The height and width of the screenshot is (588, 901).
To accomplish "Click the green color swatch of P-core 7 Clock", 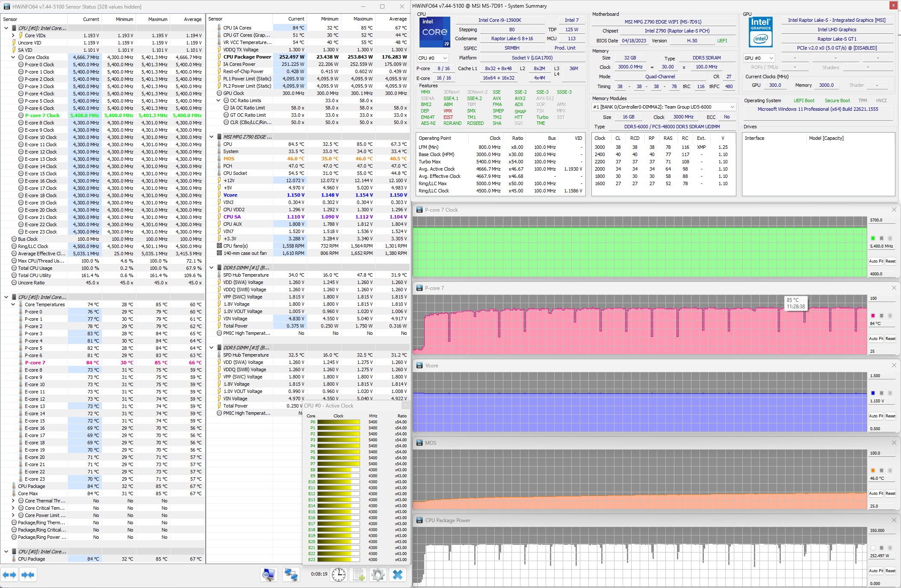I will 873,238.
